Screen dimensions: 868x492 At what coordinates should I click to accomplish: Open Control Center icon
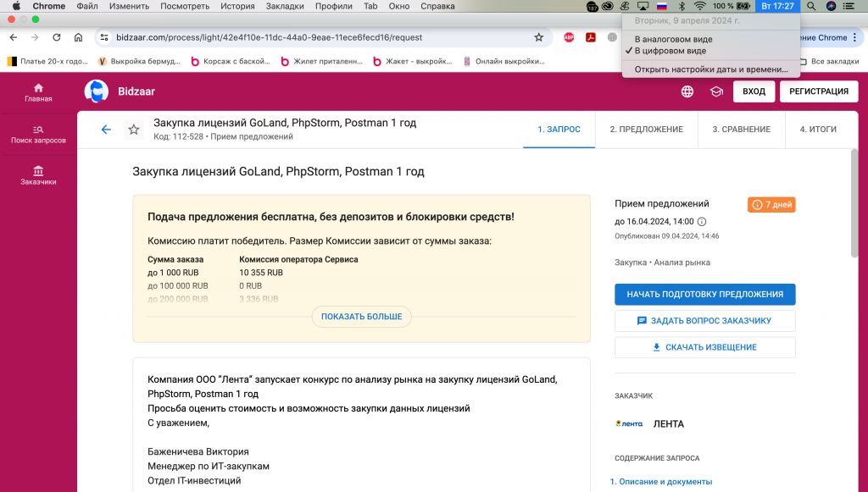849,6
